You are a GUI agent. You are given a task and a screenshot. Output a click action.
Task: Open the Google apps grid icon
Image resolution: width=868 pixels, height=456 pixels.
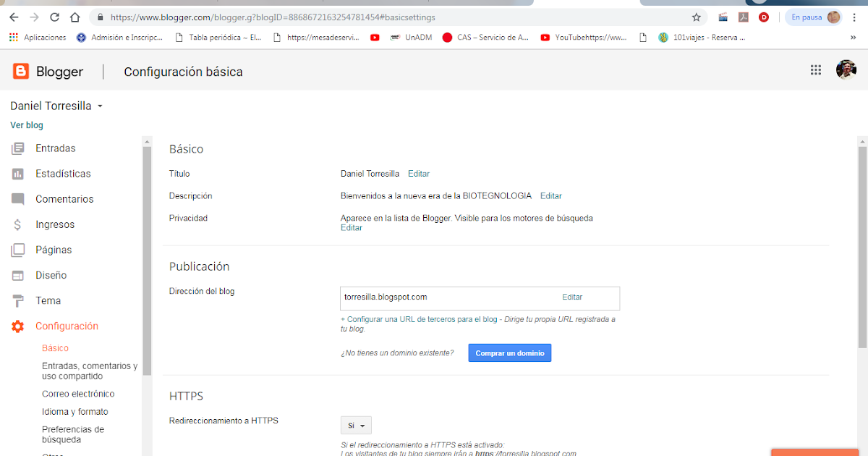tap(816, 69)
